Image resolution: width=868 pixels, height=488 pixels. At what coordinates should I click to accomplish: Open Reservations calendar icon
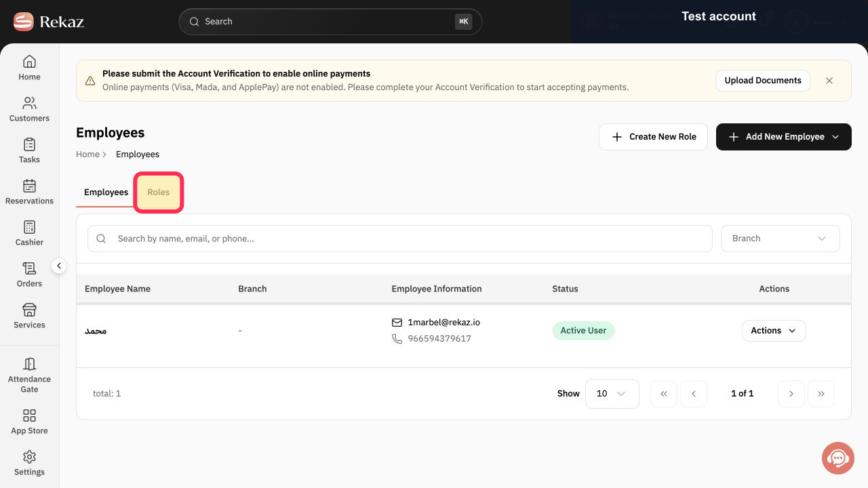29,186
